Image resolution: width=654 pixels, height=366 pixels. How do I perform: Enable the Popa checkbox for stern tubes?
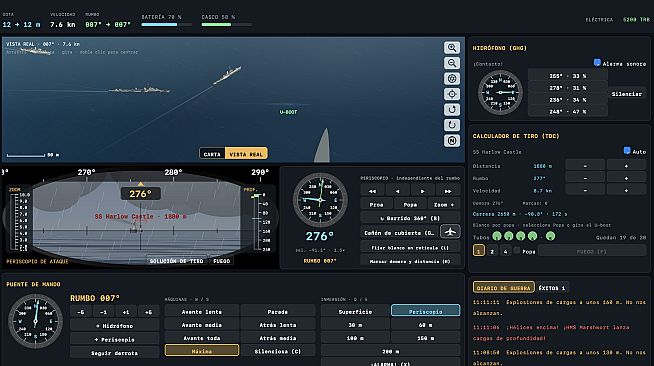coord(517,251)
